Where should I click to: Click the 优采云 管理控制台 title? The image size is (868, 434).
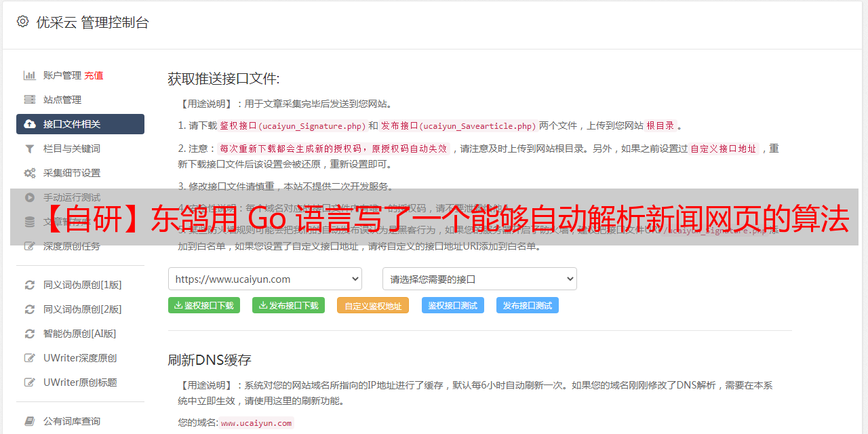(92, 22)
